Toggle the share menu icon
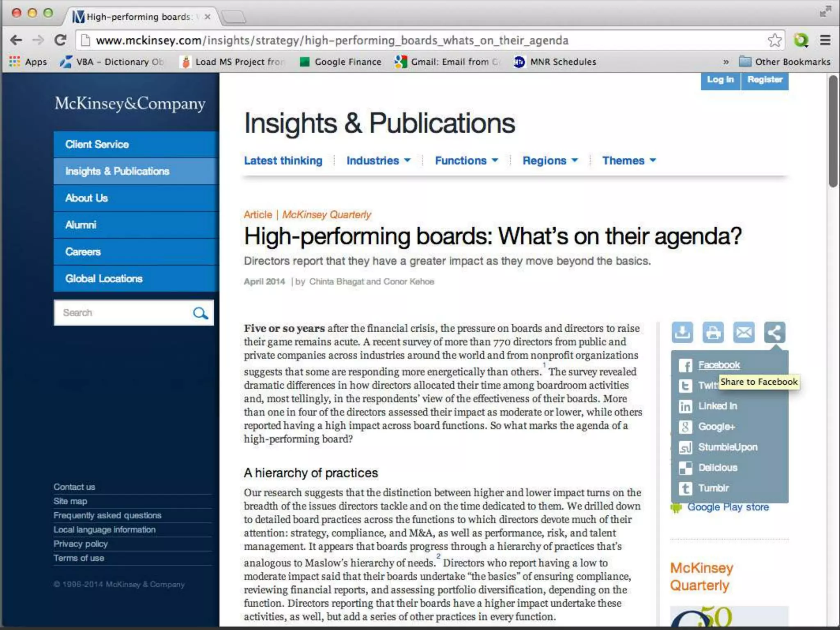840x630 pixels. point(774,332)
